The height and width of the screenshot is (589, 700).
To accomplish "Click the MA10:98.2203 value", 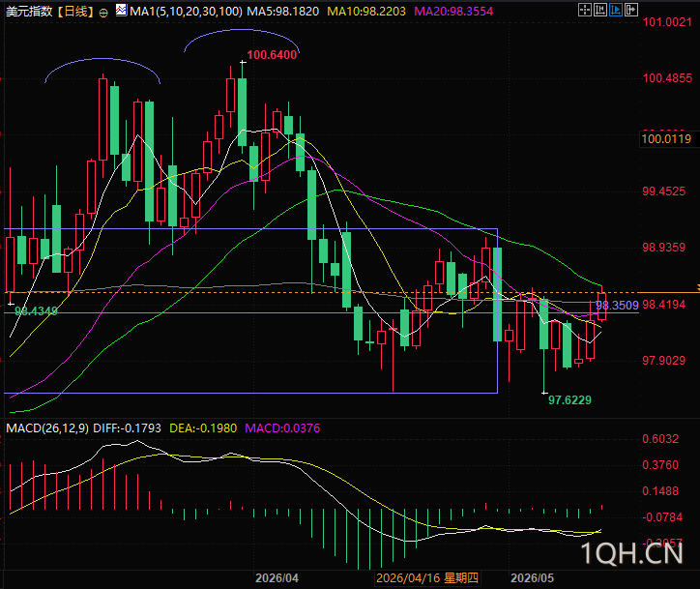I will [x=366, y=12].
